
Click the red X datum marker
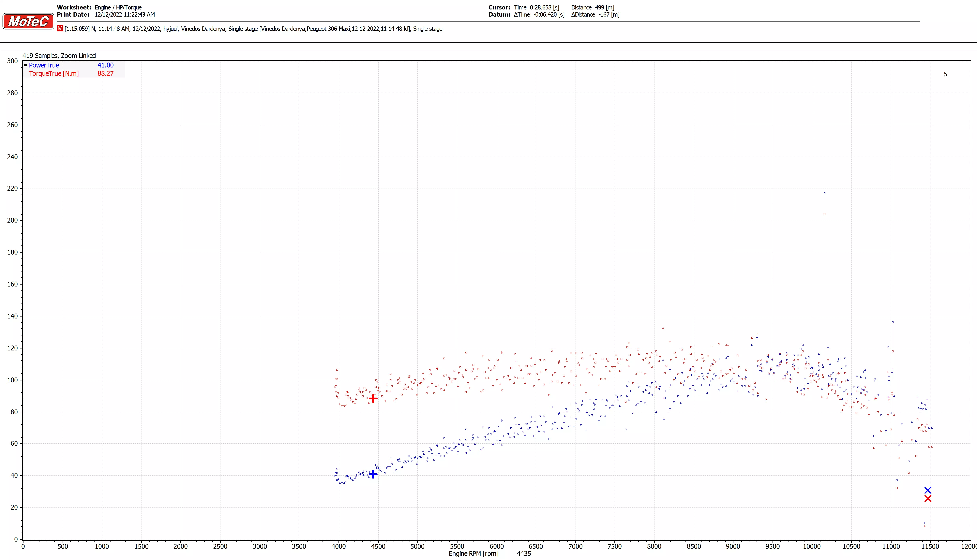(928, 498)
